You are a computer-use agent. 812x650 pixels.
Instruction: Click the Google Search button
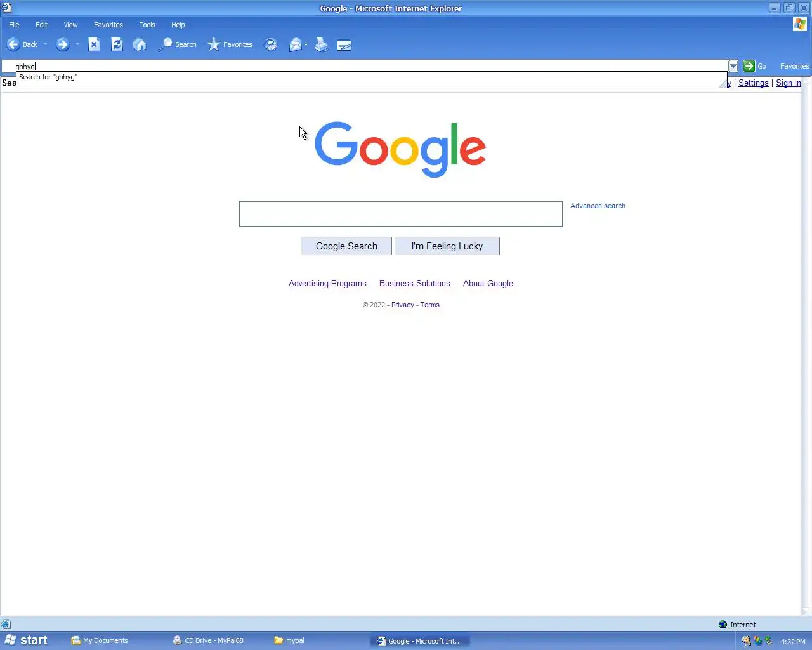(346, 246)
